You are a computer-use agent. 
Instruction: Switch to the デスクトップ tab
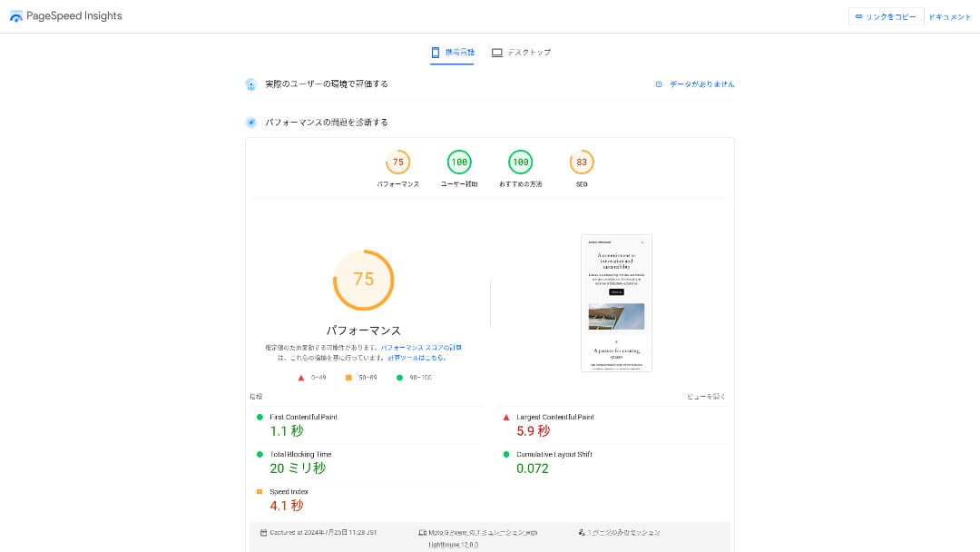521,53
